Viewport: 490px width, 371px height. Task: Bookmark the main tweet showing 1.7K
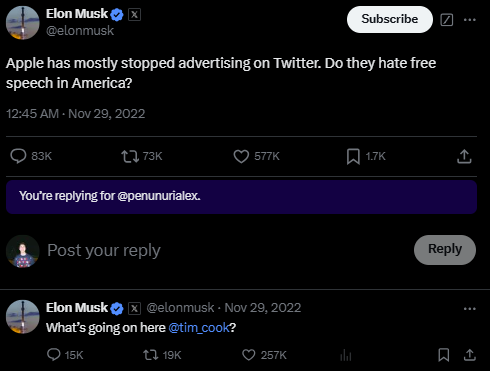353,156
